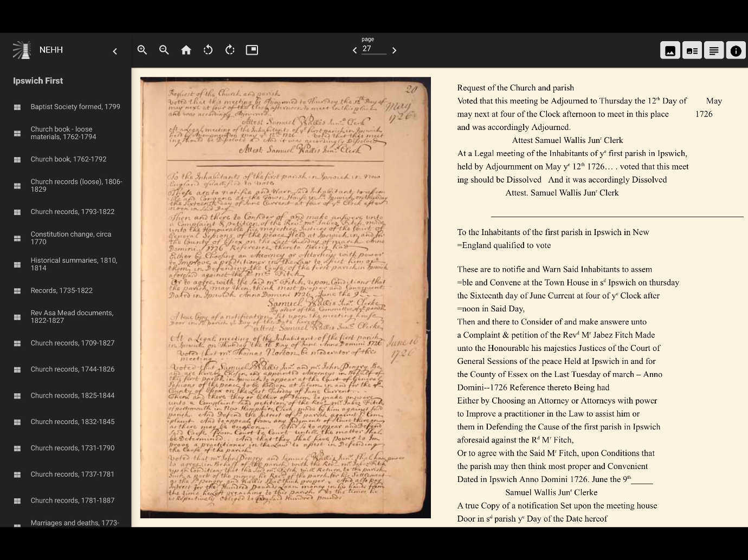Collapse the left sidebar

coord(115,51)
